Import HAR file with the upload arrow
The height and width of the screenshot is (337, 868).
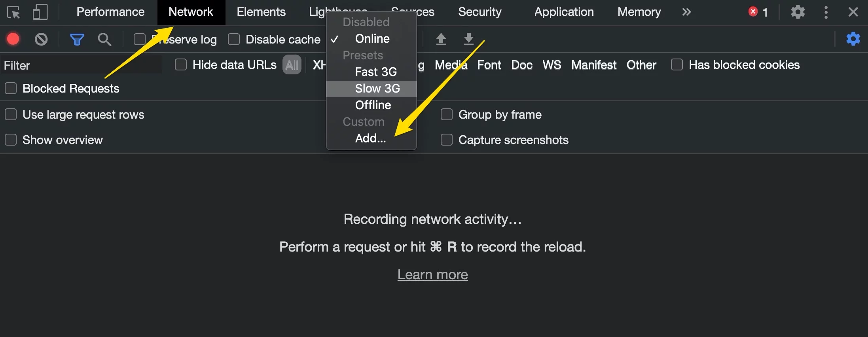point(441,39)
